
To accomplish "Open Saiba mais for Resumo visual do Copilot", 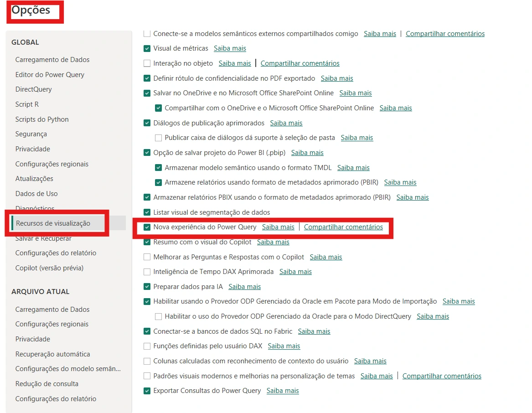I will pos(273,242).
